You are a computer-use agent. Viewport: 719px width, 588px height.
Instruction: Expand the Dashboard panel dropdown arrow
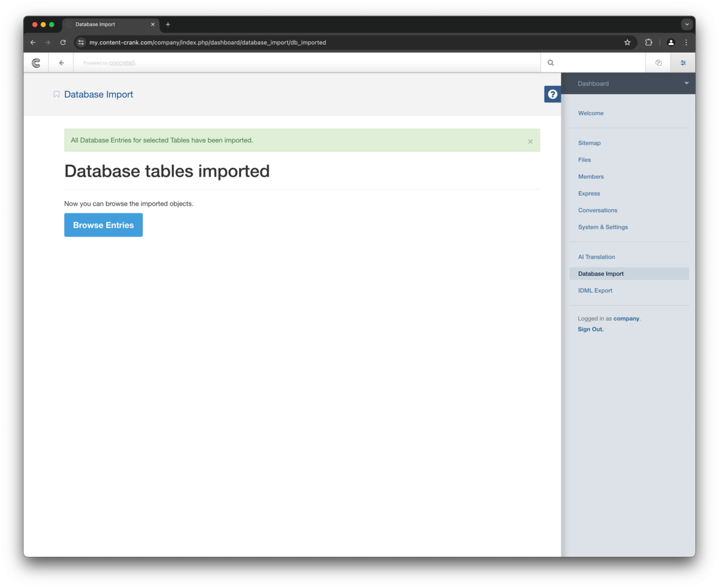[687, 83]
